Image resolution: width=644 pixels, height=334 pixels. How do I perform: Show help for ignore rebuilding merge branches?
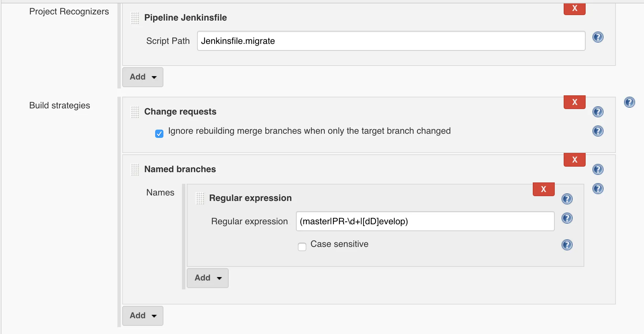[598, 131]
